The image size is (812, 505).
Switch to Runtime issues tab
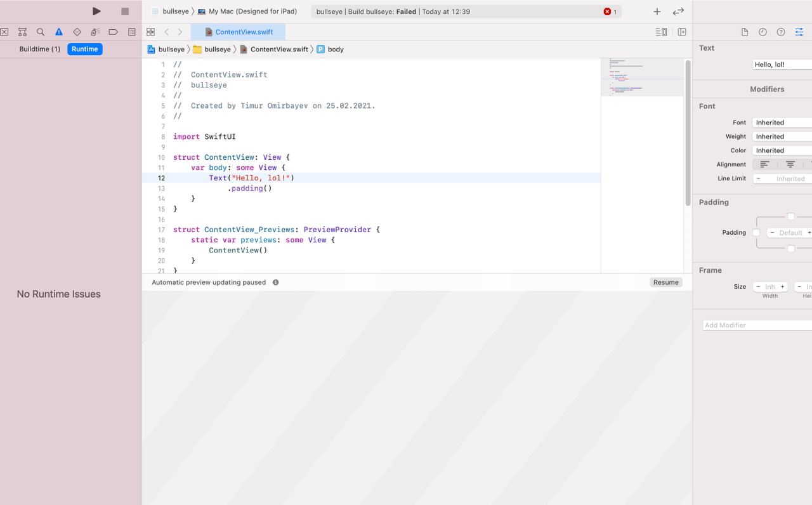coord(84,49)
